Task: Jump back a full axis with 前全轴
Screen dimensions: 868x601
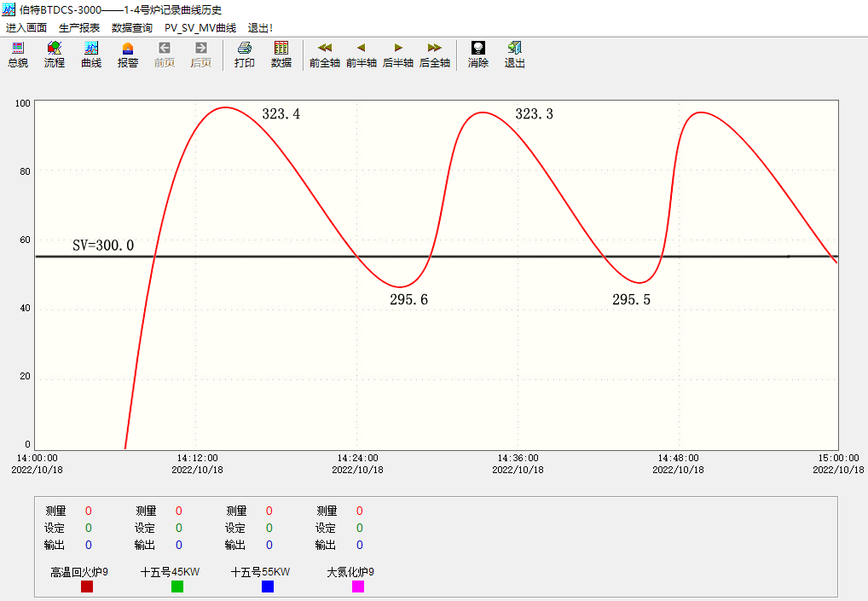Action: coord(325,55)
